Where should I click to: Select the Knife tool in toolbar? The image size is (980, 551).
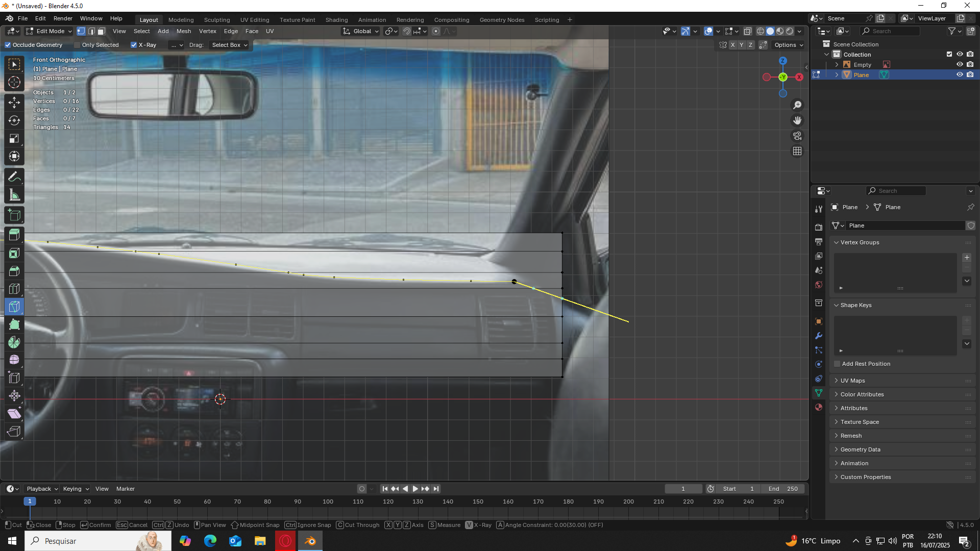click(x=14, y=307)
